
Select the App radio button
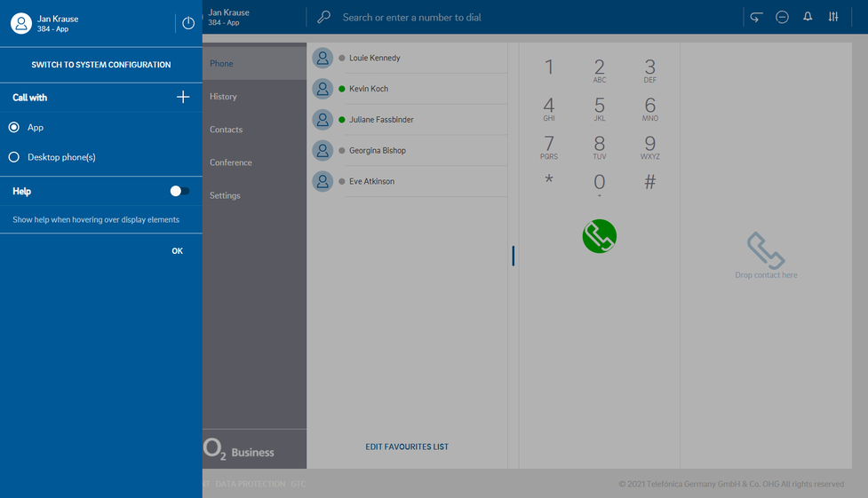14,127
